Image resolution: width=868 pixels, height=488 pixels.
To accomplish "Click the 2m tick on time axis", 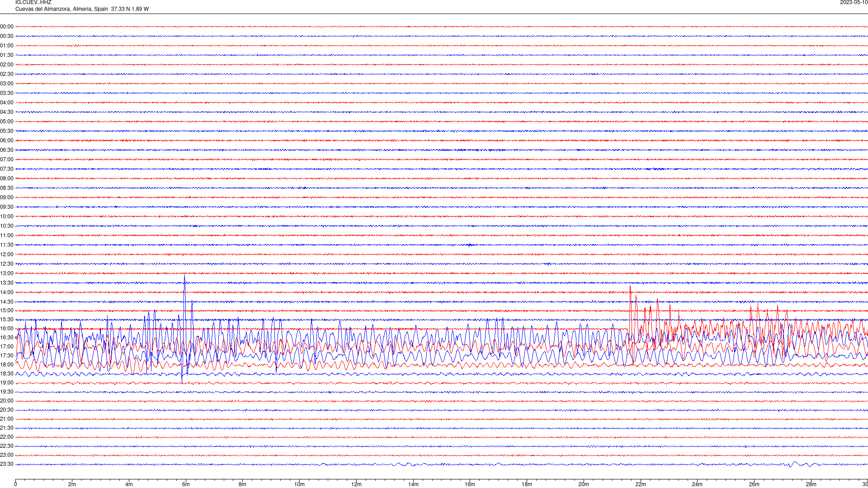I will coord(72,484).
